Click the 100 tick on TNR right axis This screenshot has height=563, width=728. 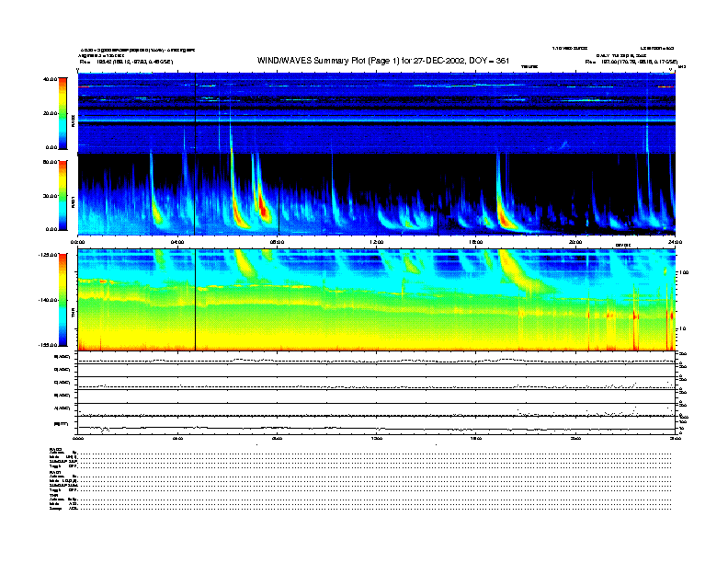coord(684,272)
